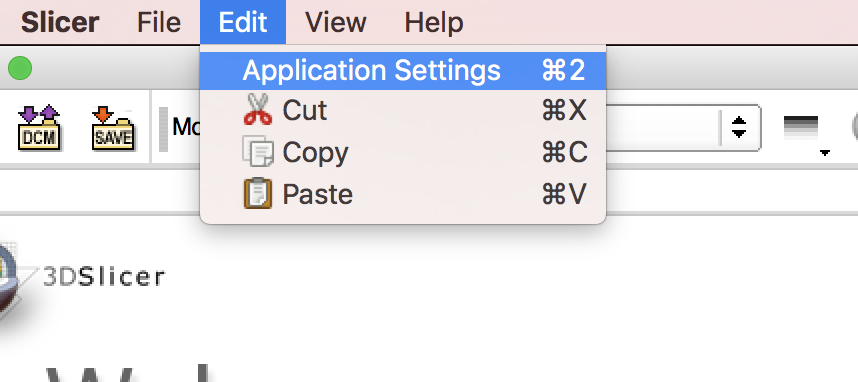
Task: Click the grayscale stacked bars toolbar icon
Action: pos(801,128)
